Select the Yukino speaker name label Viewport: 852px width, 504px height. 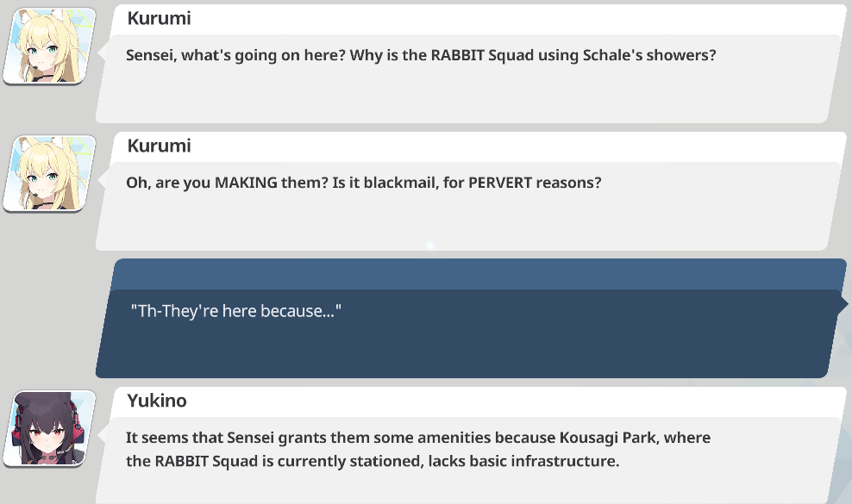(157, 401)
